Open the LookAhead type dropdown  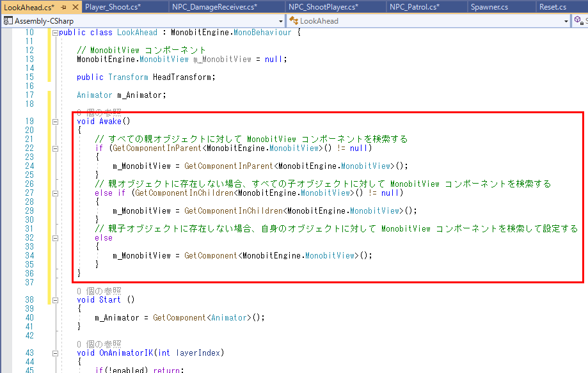(566, 21)
